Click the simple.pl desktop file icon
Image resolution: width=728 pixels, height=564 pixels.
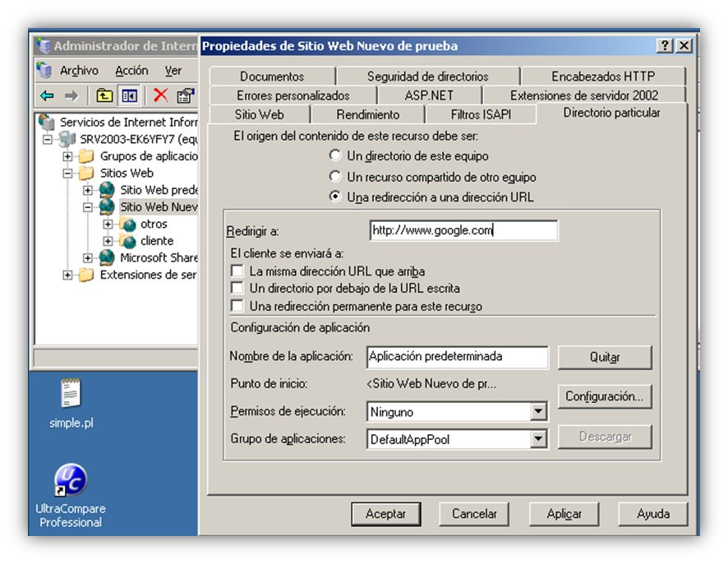[x=71, y=393]
